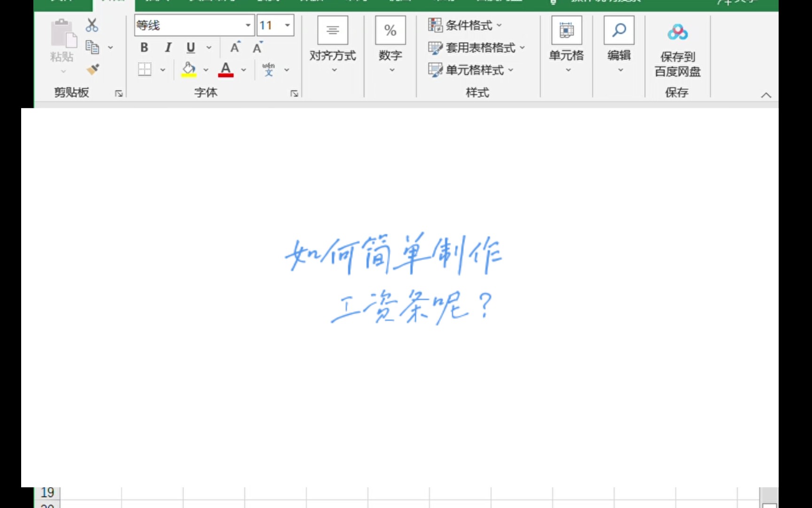
Task: Click the Cut scissors icon
Action: (x=92, y=25)
